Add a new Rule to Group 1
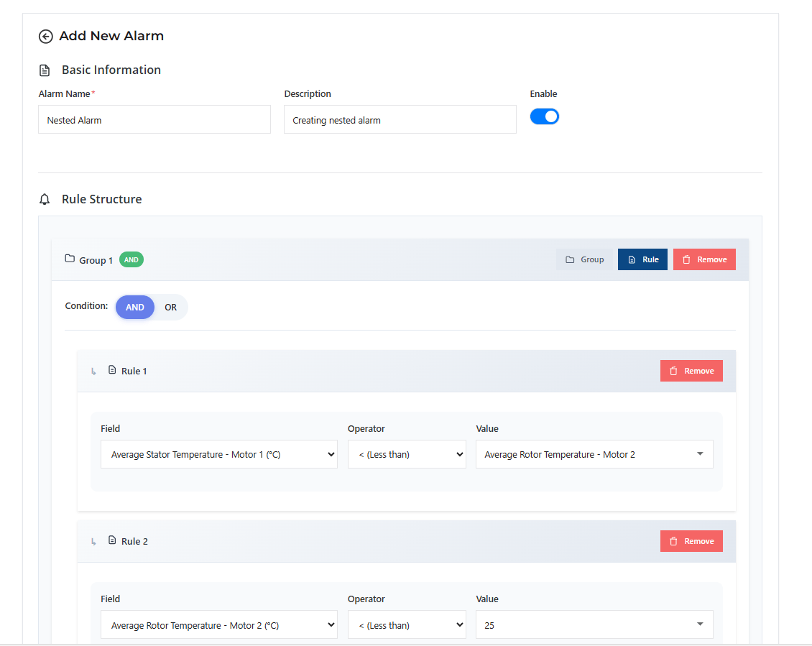The height and width of the screenshot is (646, 812). [642, 259]
